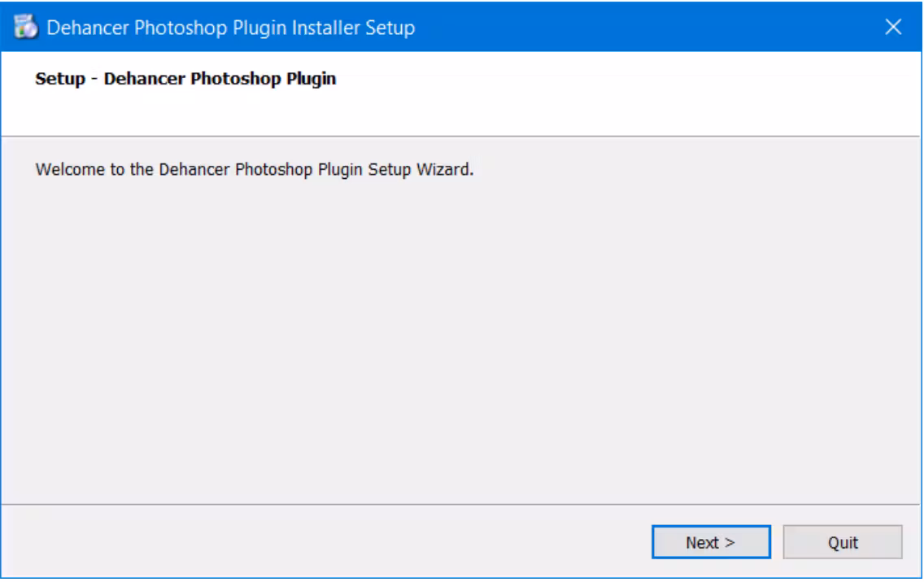This screenshot has width=924, height=582.
Task: Click the 'Setup - Dehancer Photoshop Plugin' heading
Action: click(x=185, y=78)
